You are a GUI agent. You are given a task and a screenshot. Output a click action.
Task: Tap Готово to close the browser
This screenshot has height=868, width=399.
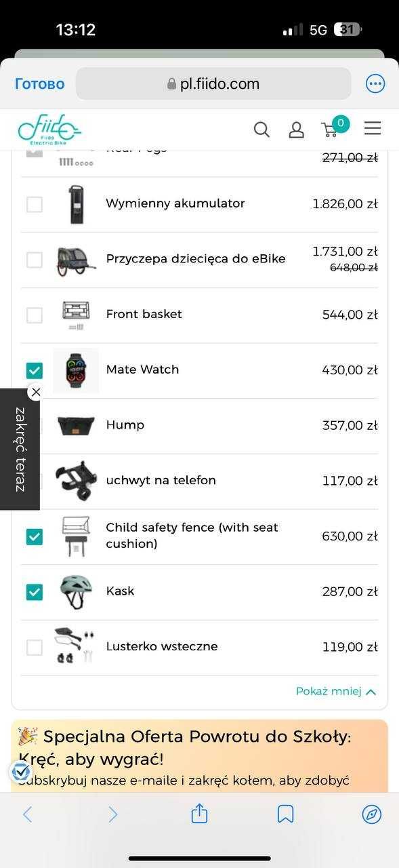(x=40, y=84)
